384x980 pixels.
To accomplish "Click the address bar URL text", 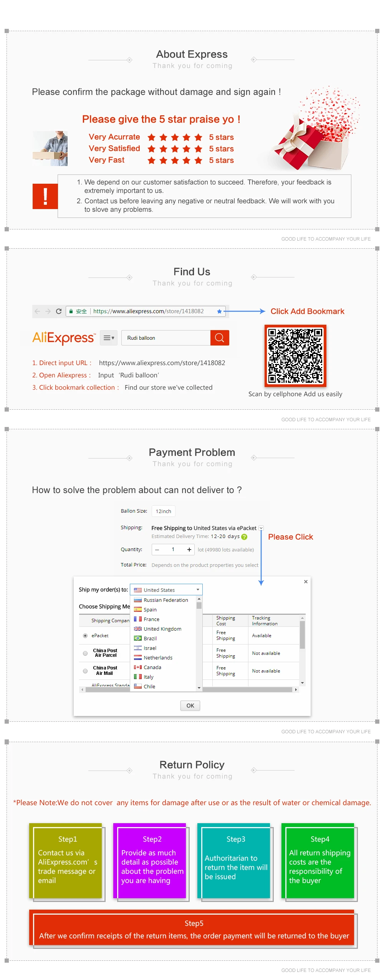I will (x=149, y=311).
